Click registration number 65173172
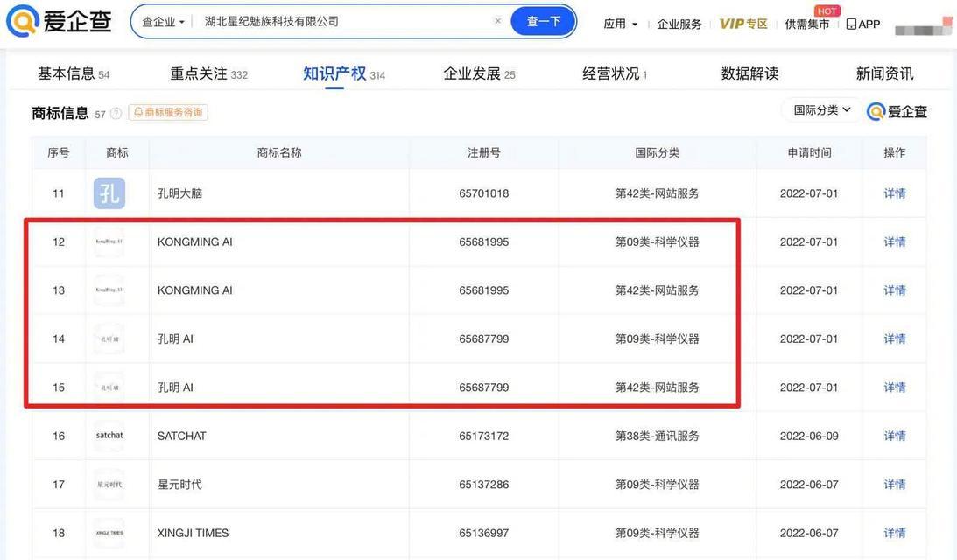 (484, 436)
